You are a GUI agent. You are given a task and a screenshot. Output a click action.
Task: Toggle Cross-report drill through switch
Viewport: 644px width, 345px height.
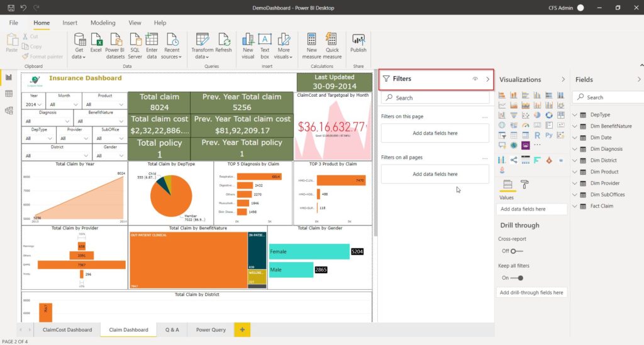[516, 251]
